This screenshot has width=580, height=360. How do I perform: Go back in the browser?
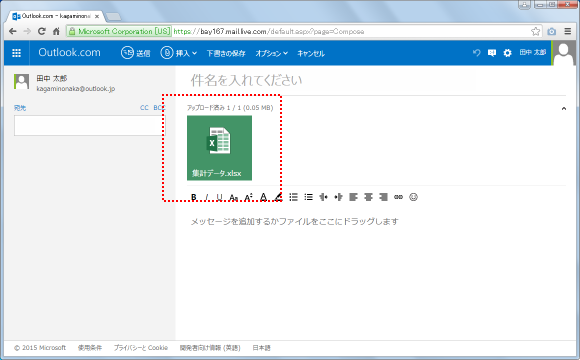(x=13, y=31)
